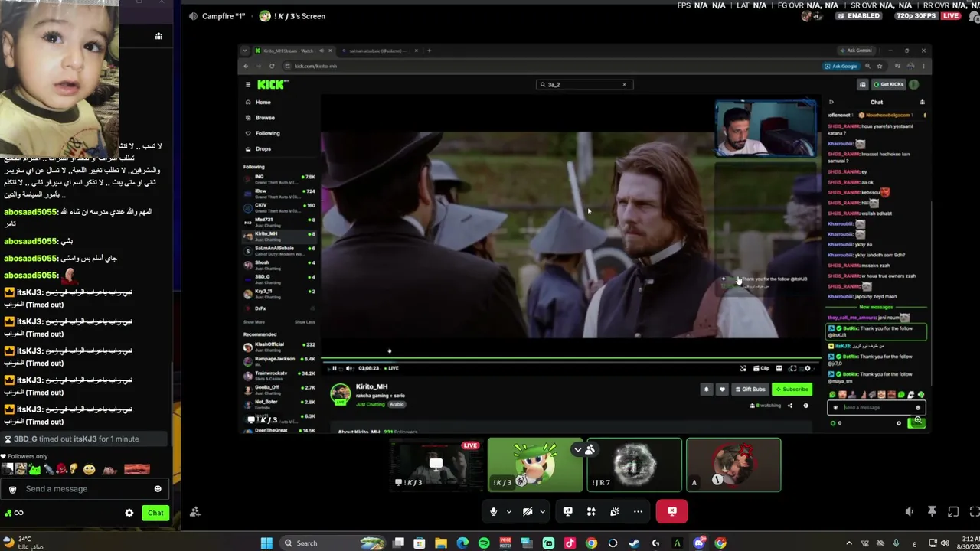This screenshot has width=980, height=551.
Task: Subscribe to Kirito_MH channel
Action: click(x=792, y=390)
